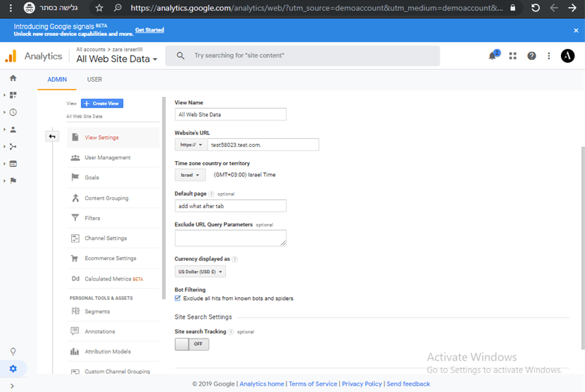The height and width of the screenshot is (392, 585).
Task: Click the browser reload icon
Action: 535,8
